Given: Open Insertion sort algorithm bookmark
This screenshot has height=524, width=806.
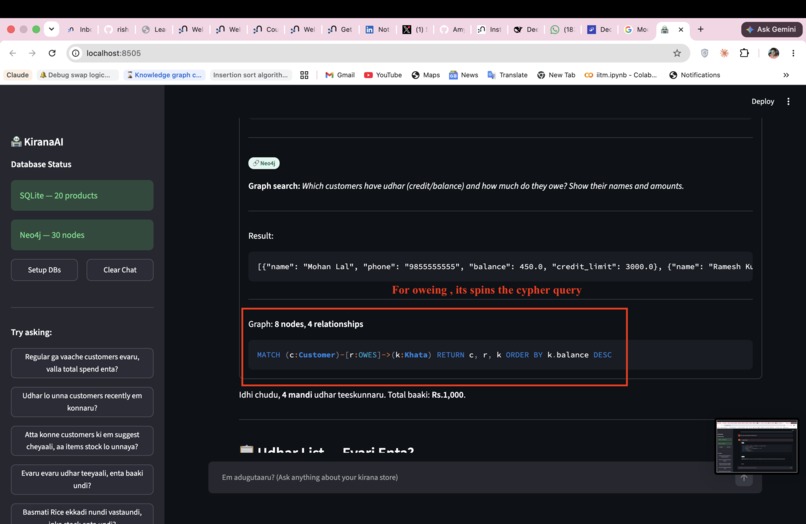Looking at the screenshot, I should (x=250, y=75).
